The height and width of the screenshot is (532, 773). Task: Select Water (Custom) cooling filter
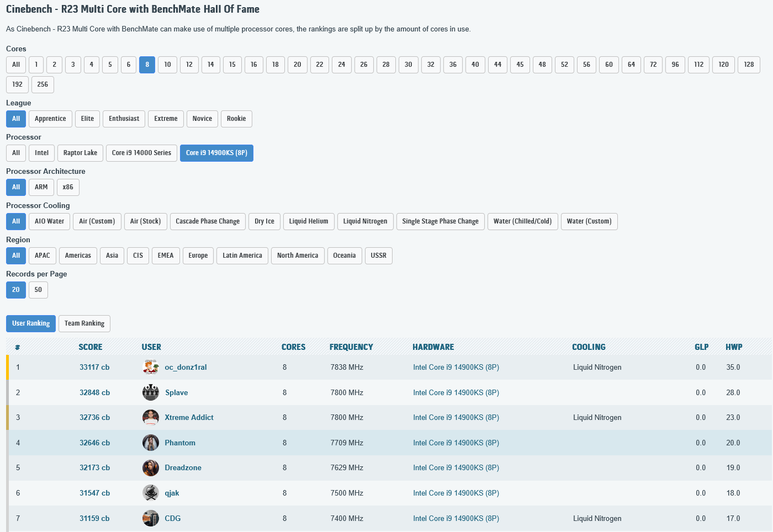pos(589,221)
